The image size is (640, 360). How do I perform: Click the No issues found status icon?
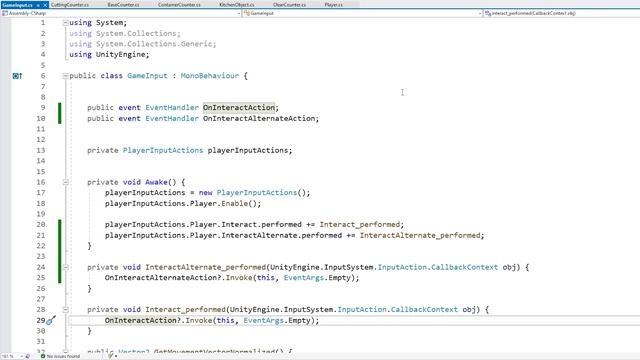[43, 356]
